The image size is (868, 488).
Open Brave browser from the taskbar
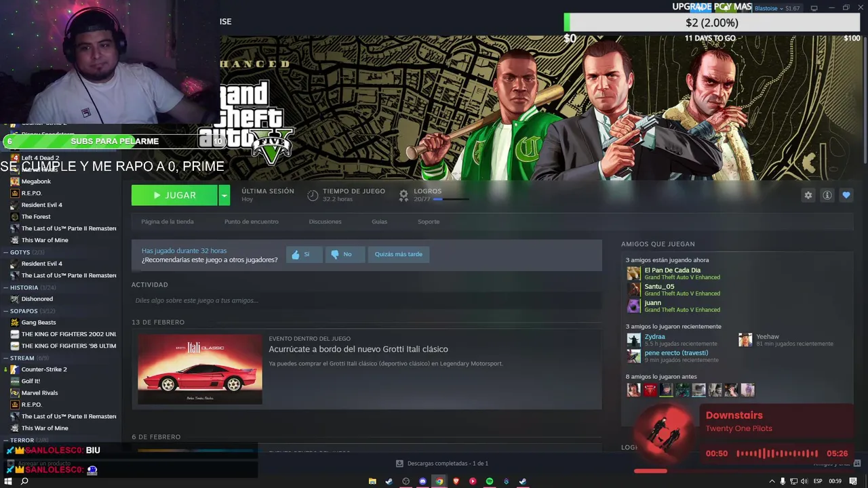coord(456,481)
